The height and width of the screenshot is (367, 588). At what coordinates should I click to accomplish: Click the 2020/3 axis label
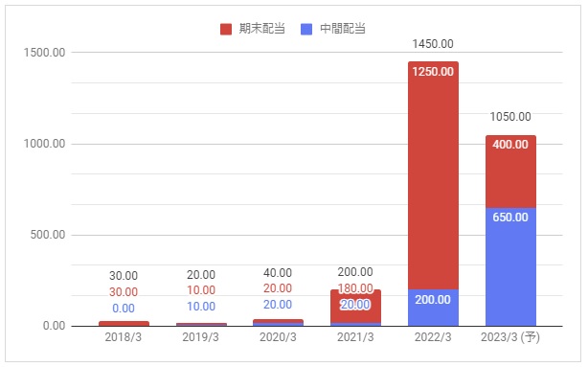pyautogui.click(x=278, y=337)
